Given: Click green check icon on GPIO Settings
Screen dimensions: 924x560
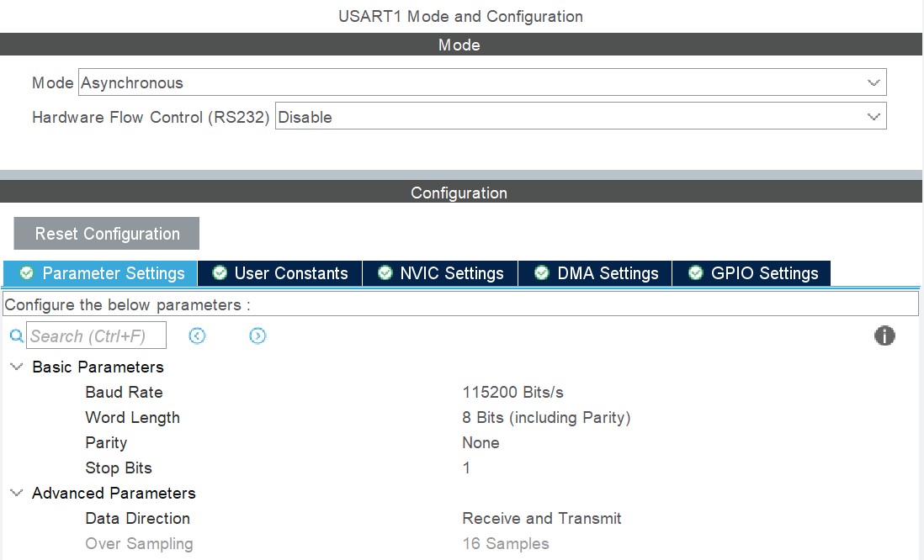Looking at the screenshot, I should point(696,273).
